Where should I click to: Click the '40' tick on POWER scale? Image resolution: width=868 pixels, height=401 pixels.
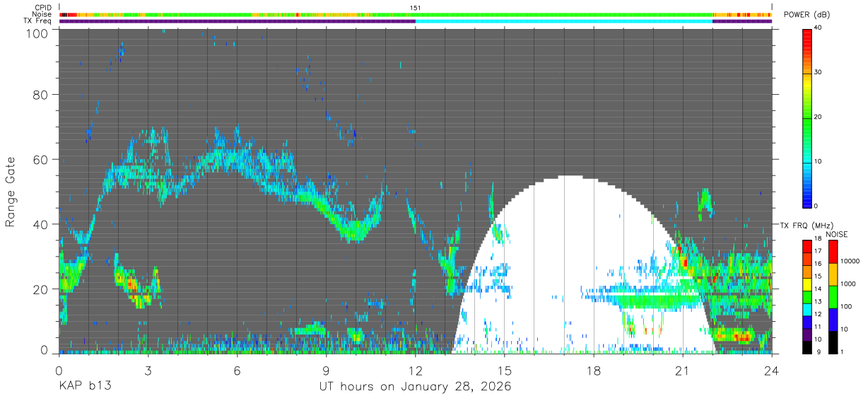point(819,28)
